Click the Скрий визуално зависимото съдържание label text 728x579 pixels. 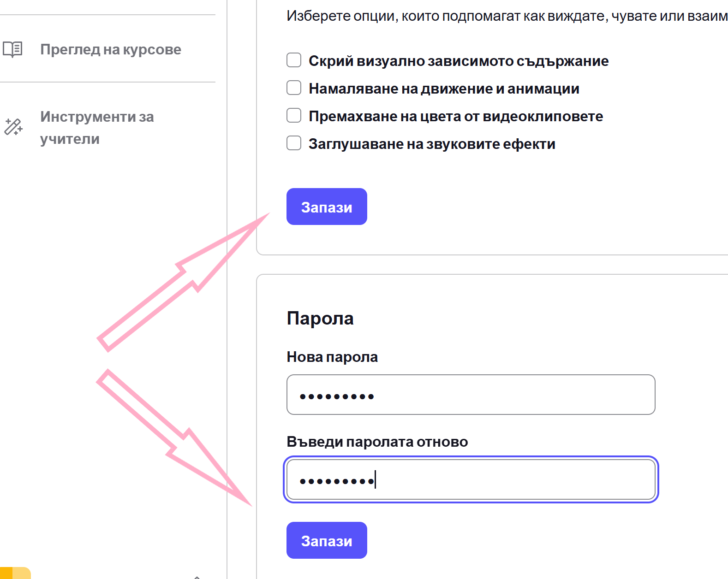click(459, 61)
